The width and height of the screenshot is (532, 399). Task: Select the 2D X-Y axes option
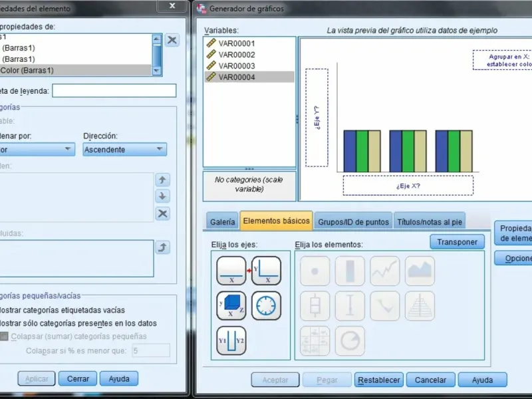click(267, 271)
